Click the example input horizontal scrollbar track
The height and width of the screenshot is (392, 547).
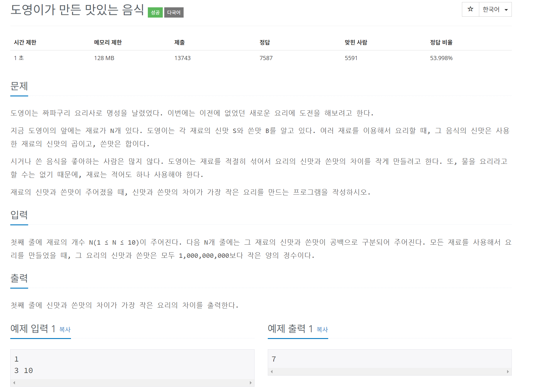(x=132, y=383)
